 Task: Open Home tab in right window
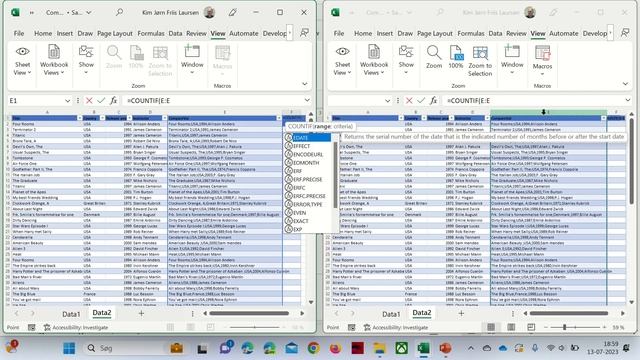pos(363,33)
